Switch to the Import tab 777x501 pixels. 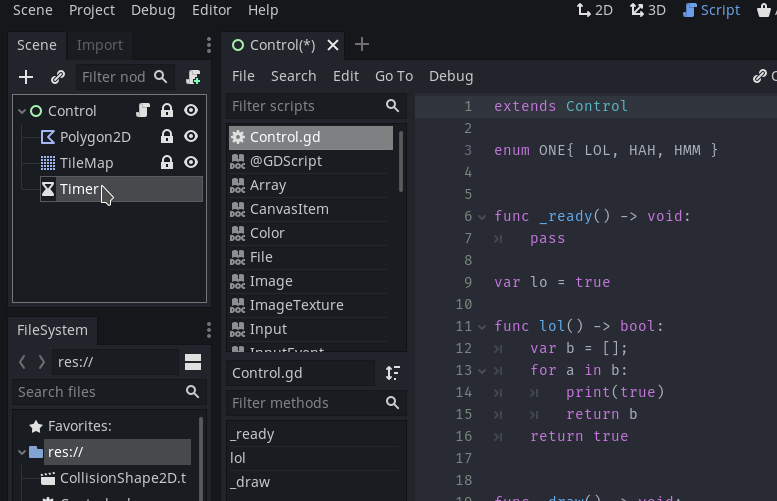tap(100, 45)
